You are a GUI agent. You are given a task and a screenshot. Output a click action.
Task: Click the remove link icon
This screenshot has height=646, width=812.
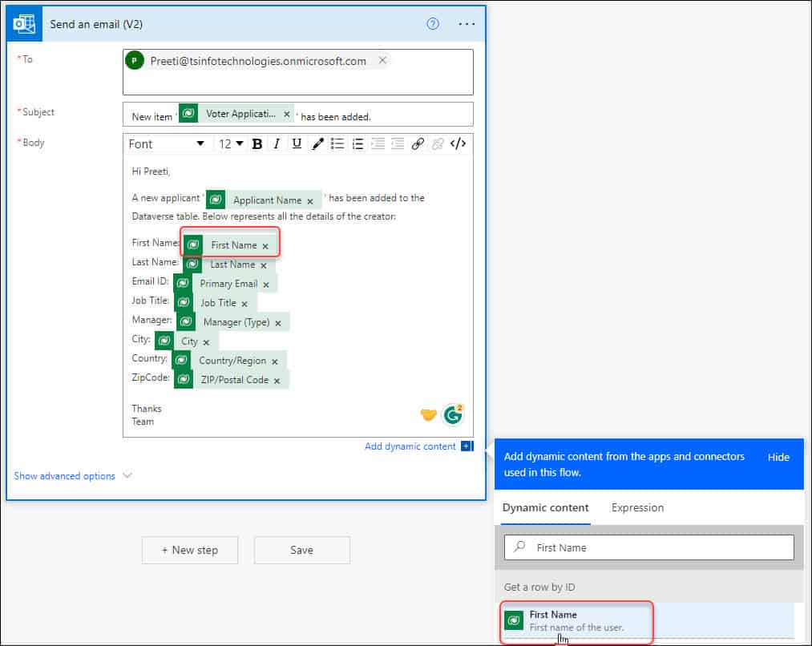(438, 144)
